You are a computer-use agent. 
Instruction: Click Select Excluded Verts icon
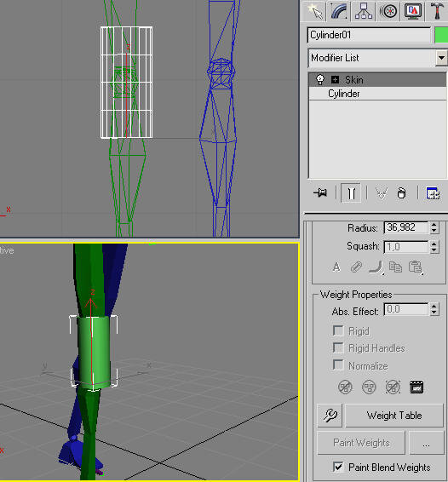(393, 387)
